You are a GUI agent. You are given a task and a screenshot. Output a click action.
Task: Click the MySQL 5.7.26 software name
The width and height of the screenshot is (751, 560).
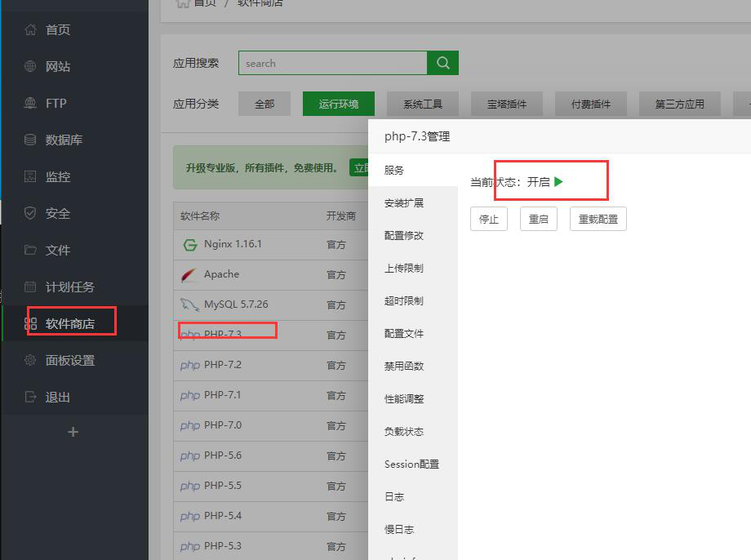click(x=236, y=304)
